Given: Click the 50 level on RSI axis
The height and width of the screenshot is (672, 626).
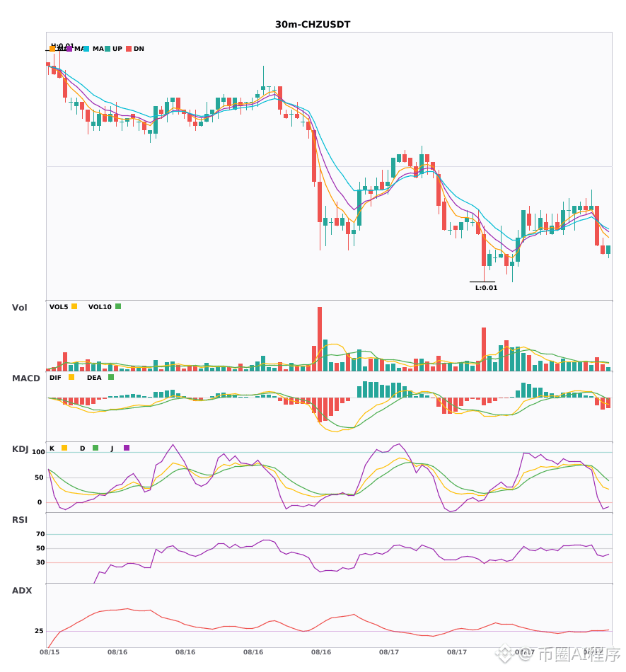Looking at the screenshot, I should tap(40, 548).
